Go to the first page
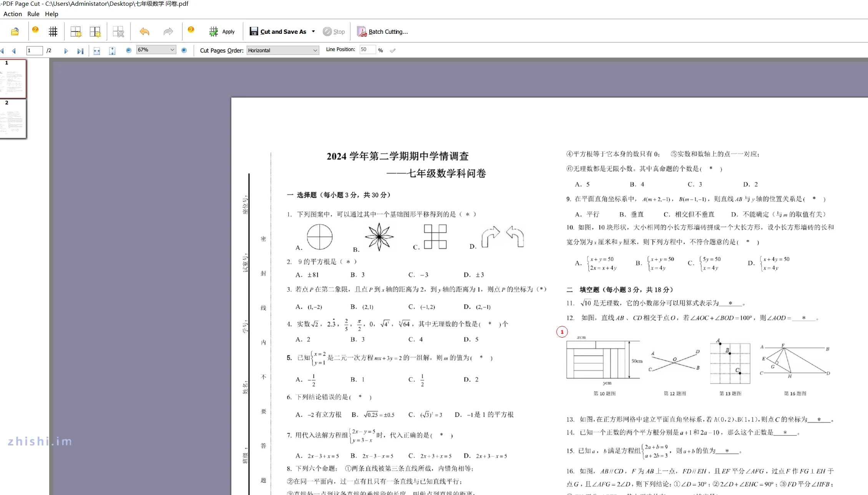Image resolution: width=868 pixels, height=495 pixels. click(x=2, y=51)
